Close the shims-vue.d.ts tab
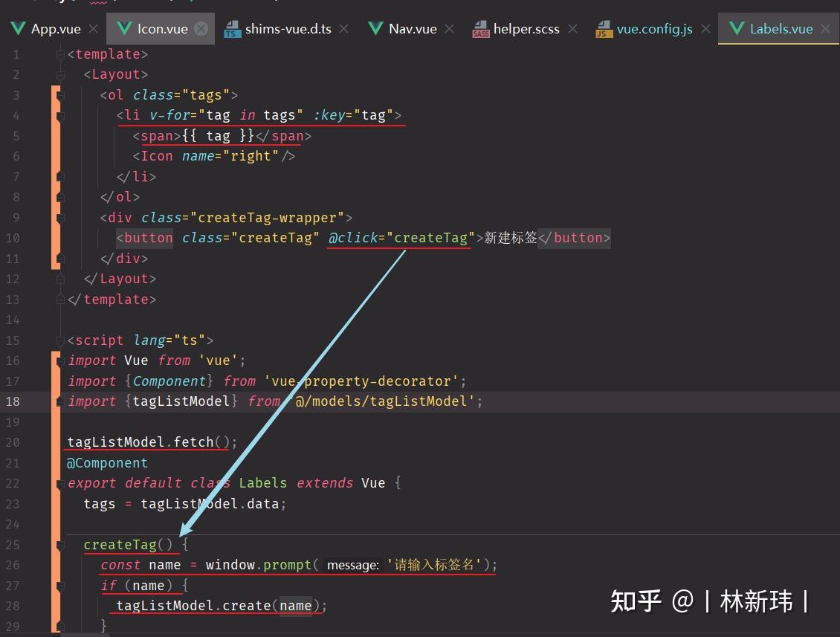 coord(344,29)
